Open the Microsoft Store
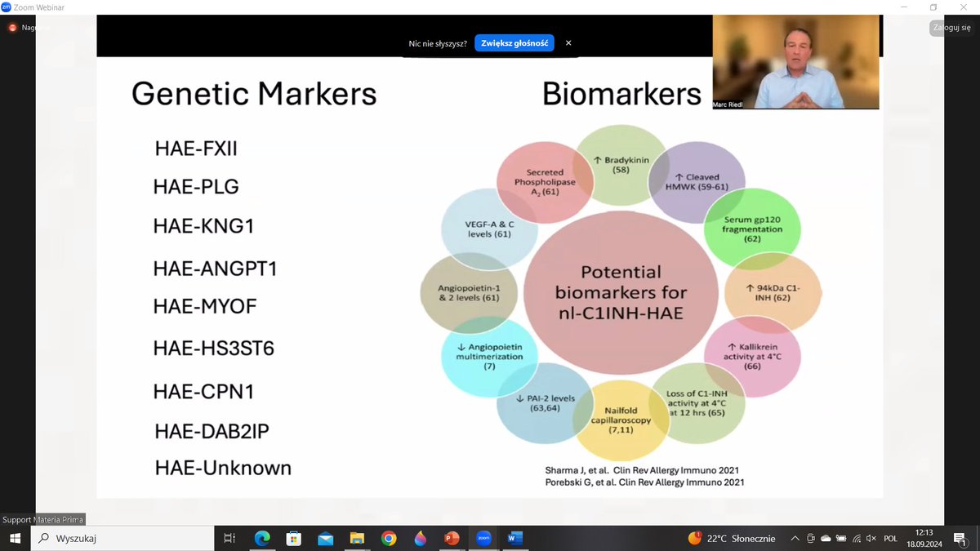This screenshot has height=551, width=980. pyautogui.click(x=293, y=538)
